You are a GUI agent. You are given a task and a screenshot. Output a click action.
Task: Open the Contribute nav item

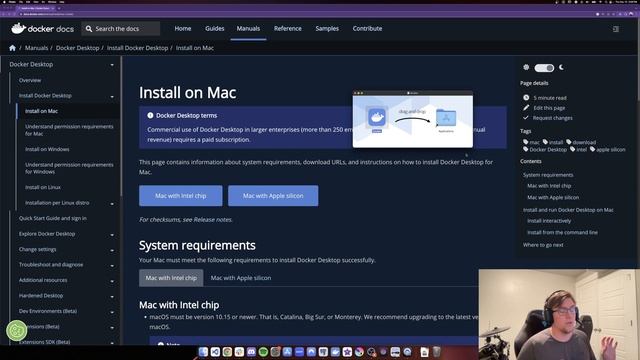pyautogui.click(x=367, y=29)
